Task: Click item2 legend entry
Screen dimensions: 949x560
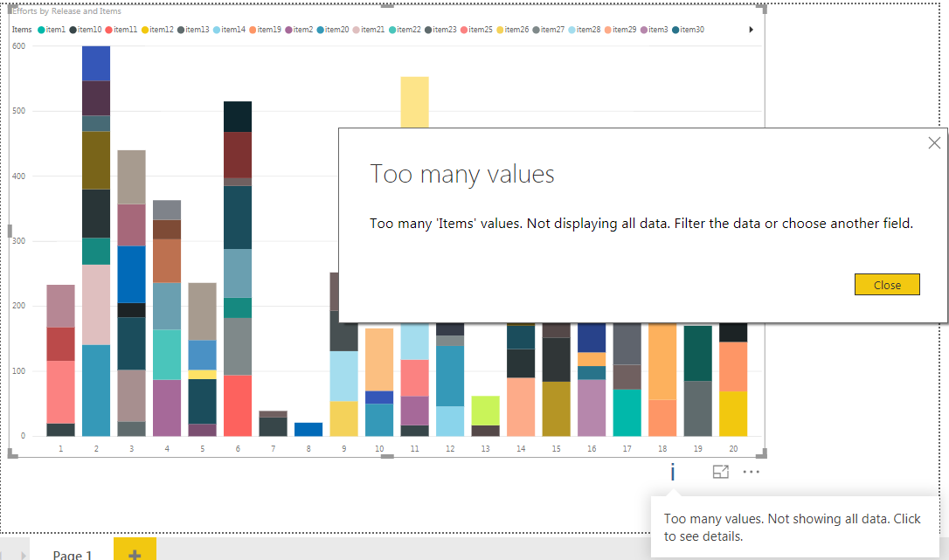Action: 299,30
